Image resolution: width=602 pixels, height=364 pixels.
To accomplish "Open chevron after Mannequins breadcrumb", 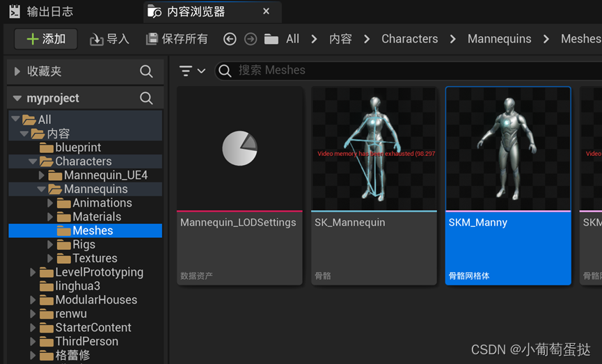I will tap(546, 39).
